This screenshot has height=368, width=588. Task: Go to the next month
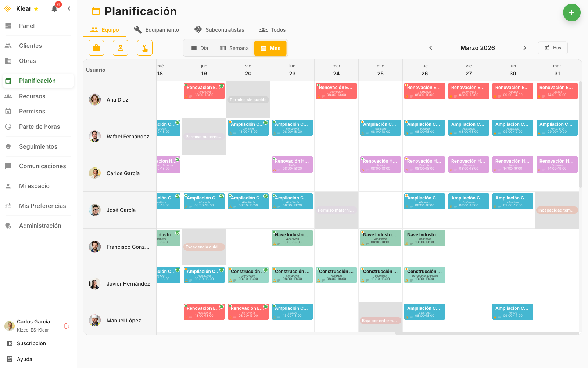pos(525,48)
